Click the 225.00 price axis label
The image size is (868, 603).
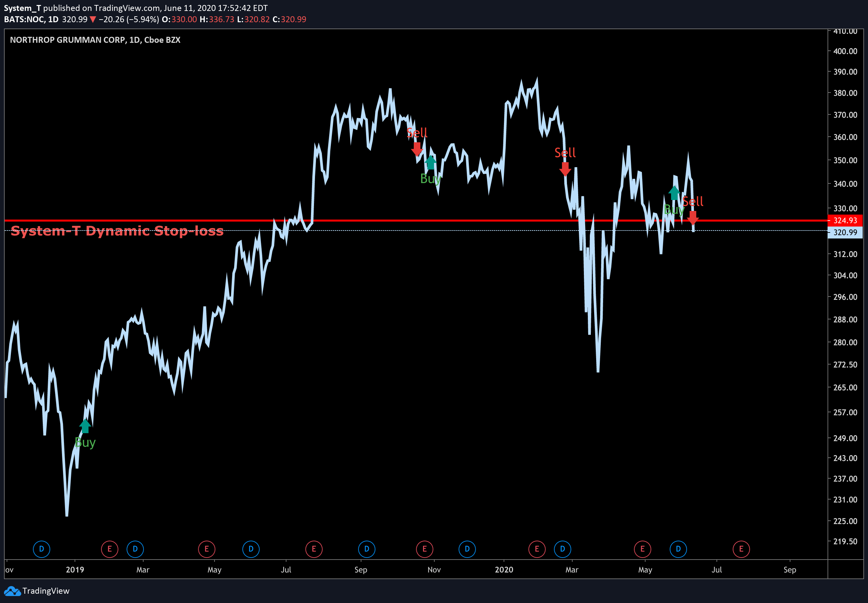(x=845, y=521)
